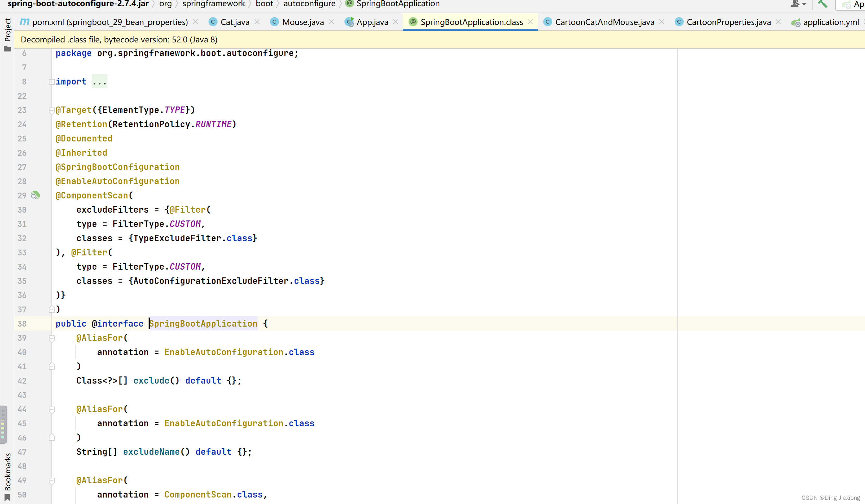Open the user account dropdown
This screenshot has height=504, width=865.
coord(798,4)
